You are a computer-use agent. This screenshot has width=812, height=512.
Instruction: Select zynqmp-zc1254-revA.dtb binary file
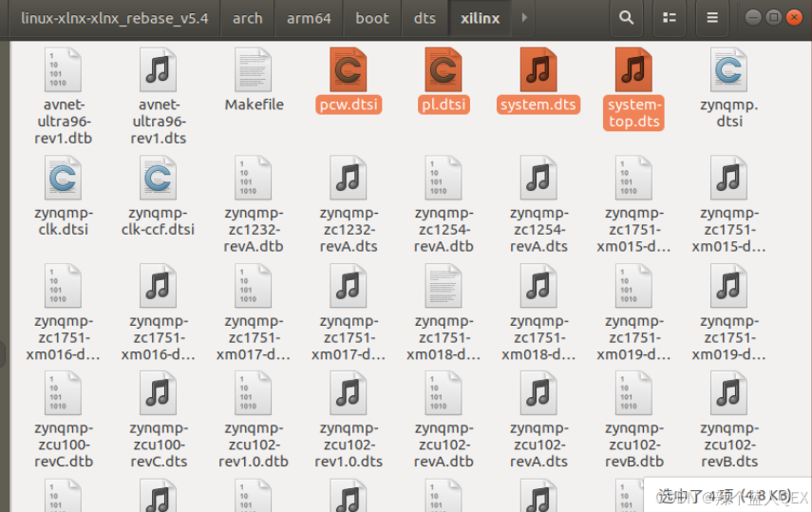[x=444, y=204]
